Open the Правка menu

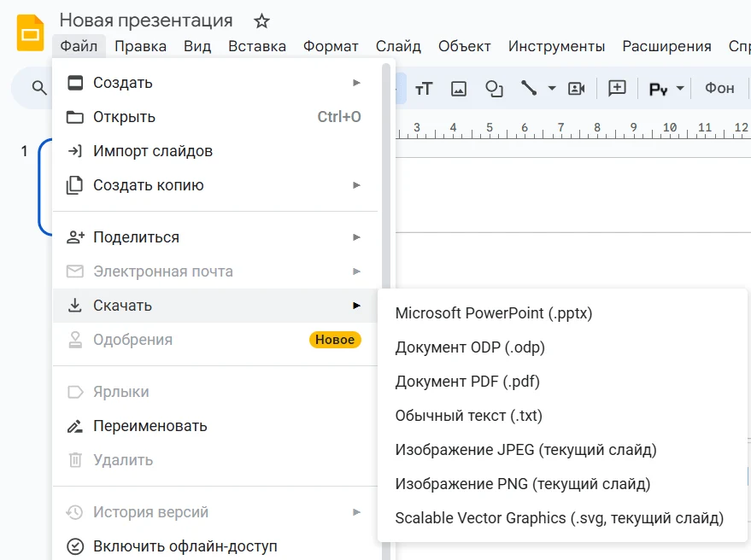tap(140, 46)
